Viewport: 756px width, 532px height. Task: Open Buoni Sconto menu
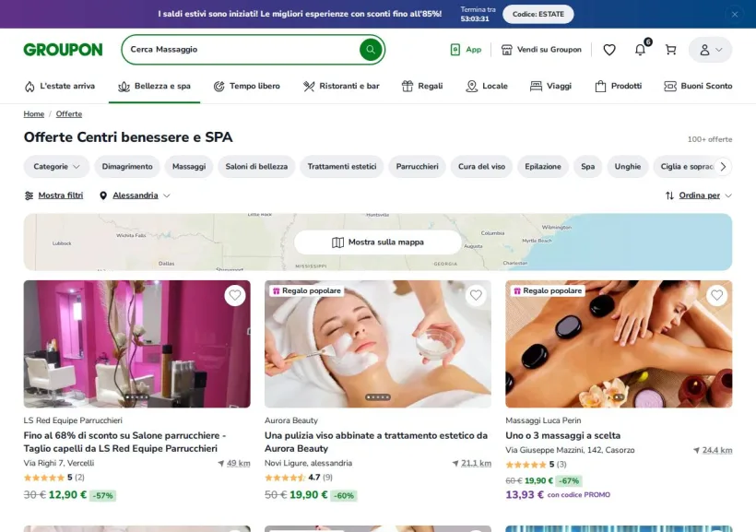698,86
